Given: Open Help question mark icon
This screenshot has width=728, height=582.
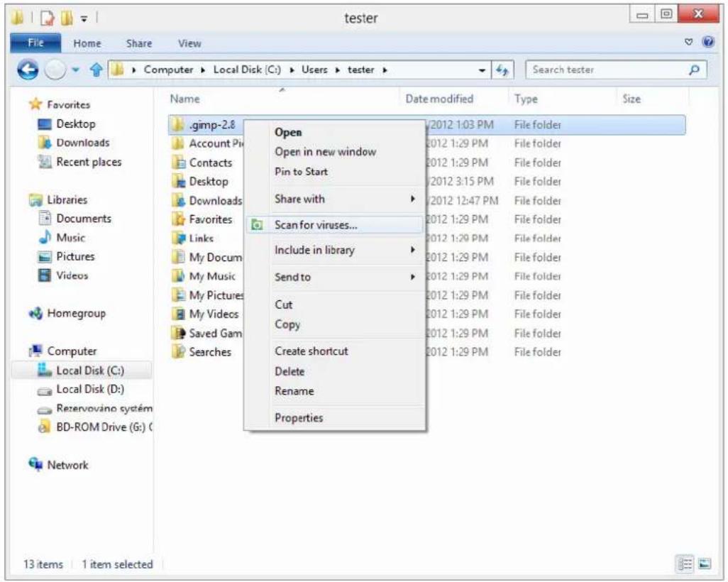Looking at the screenshot, I should (x=708, y=43).
